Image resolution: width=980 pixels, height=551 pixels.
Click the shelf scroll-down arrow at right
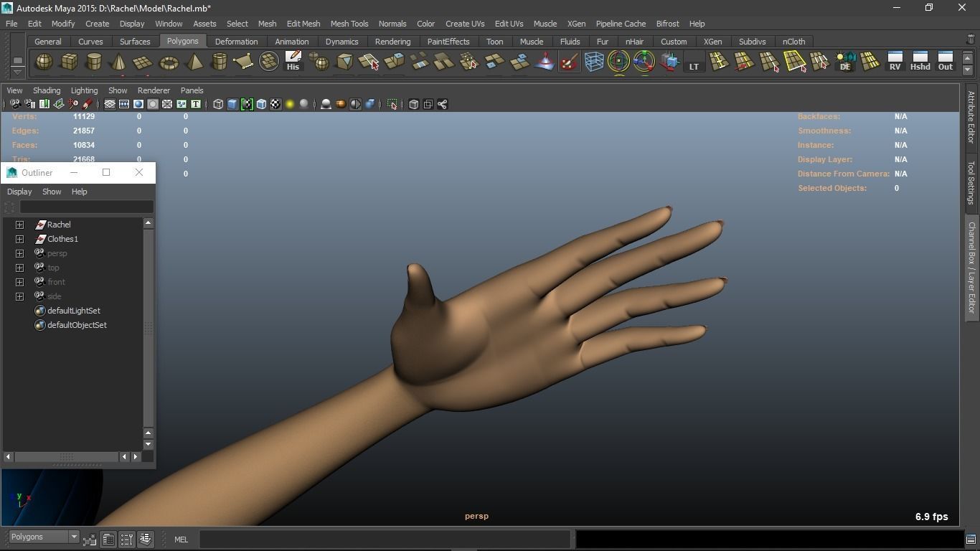tap(968, 70)
